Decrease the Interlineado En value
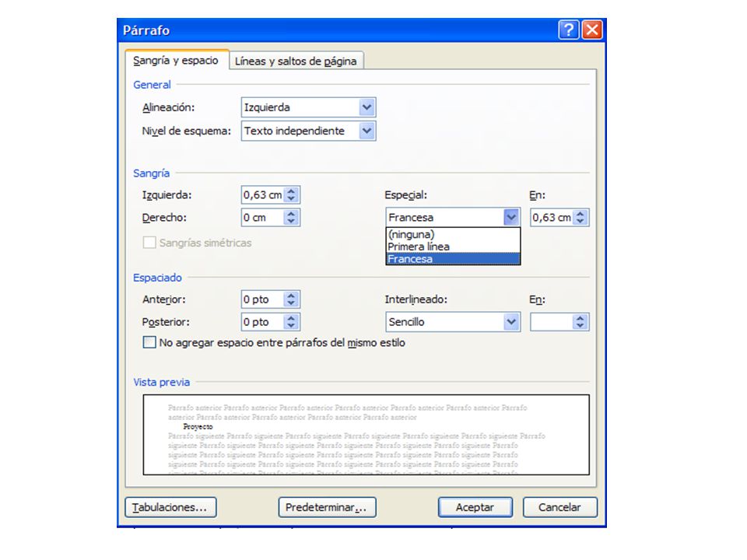 pos(580,327)
